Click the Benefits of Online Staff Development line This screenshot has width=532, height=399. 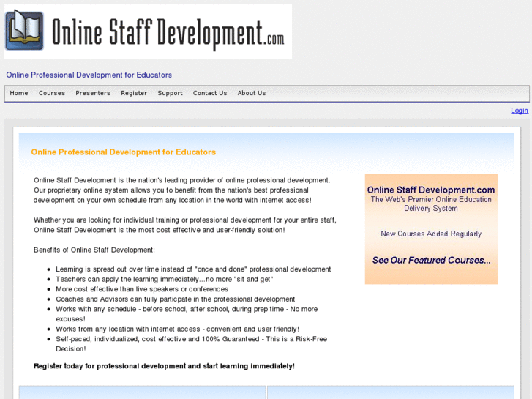click(x=94, y=250)
